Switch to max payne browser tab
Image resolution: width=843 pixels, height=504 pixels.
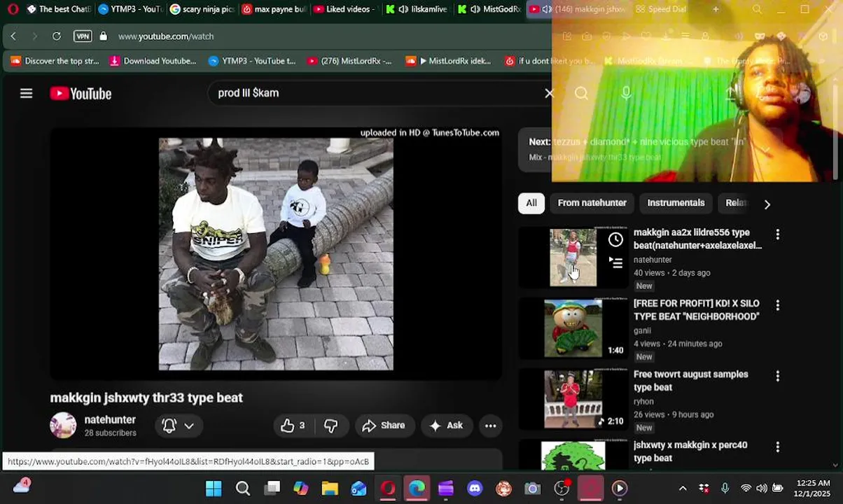click(274, 9)
